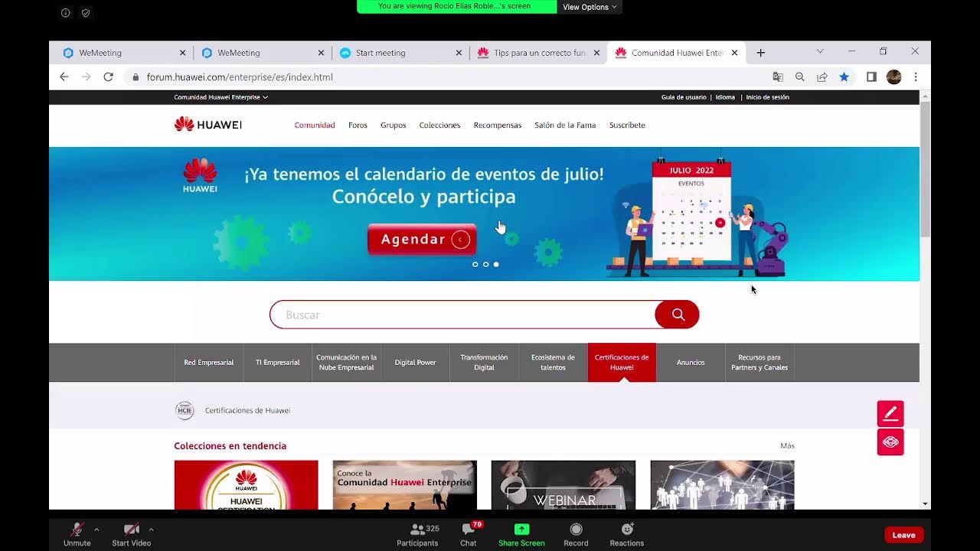Image resolution: width=980 pixels, height=551 pixels.
Task: Start video in Zoom toolbar
Action: click(131, 534)
